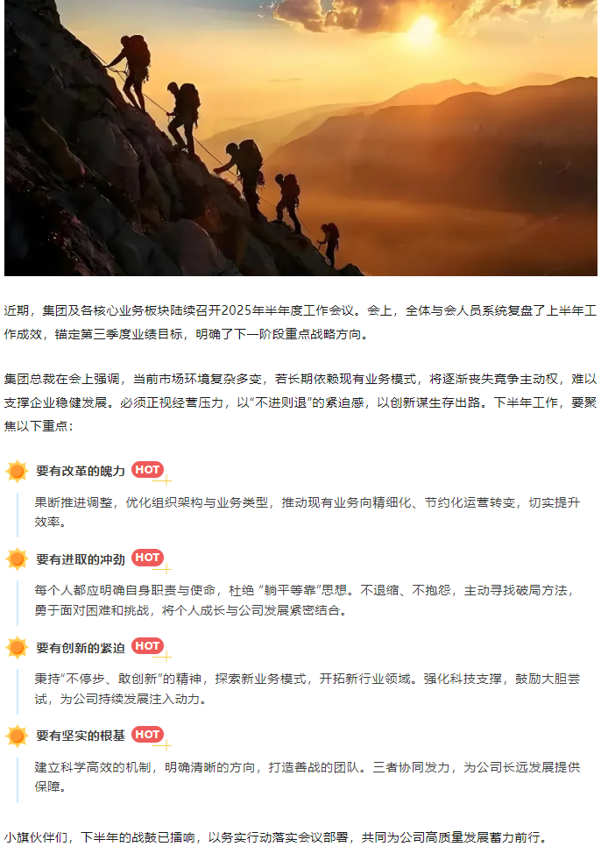Select the heading 要有进取的冲劲
Screen dimensions: 601x868
81,559
